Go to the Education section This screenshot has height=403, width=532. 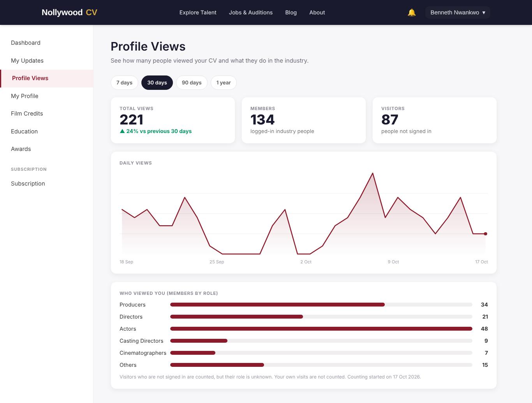point(47,131)
